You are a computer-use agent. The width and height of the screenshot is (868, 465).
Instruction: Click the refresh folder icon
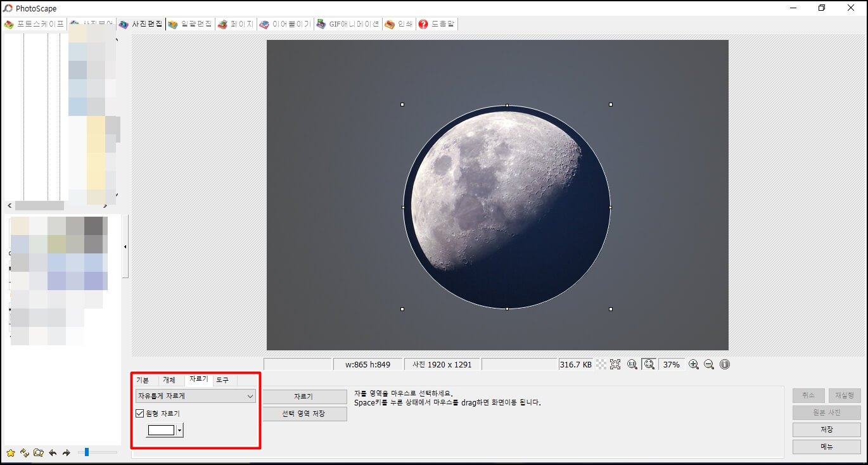pos(25,453)
